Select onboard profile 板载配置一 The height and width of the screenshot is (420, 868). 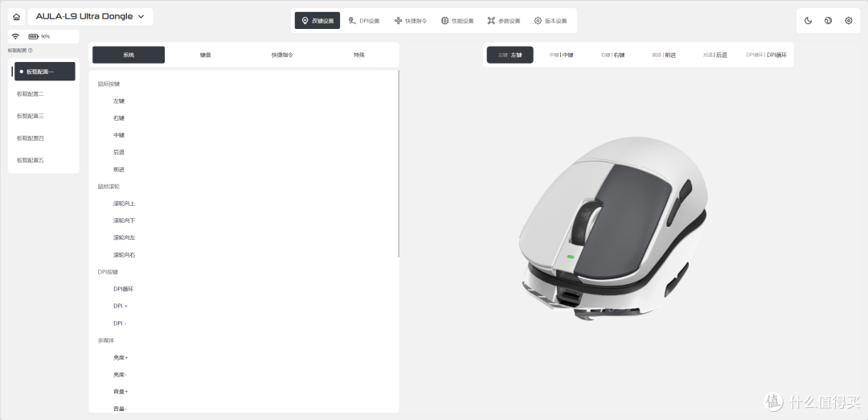tap(44, 72)
